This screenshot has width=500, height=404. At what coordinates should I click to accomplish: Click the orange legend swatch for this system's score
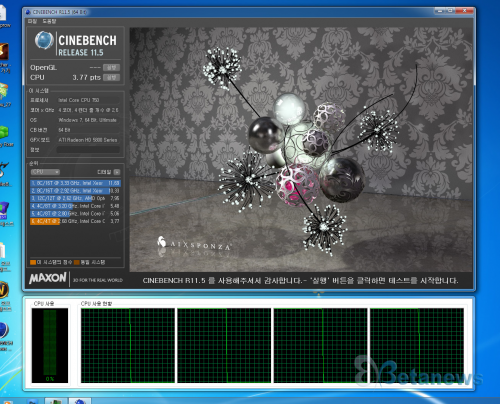(33, 262)
